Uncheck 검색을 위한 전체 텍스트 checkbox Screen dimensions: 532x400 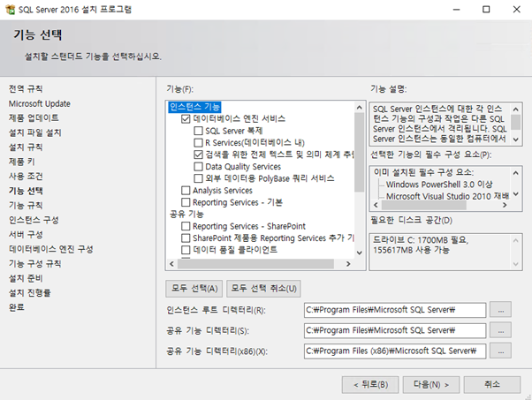point(198,155)
